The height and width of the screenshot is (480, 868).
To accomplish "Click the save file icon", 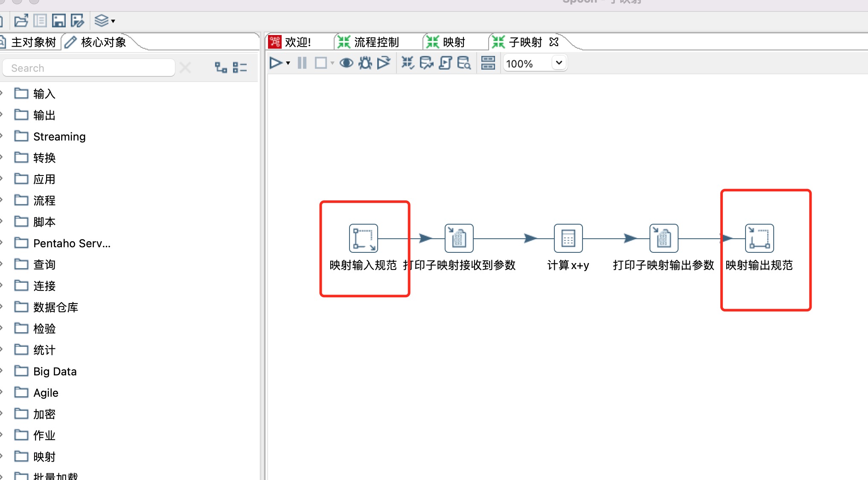I will [x=58, y=20].
